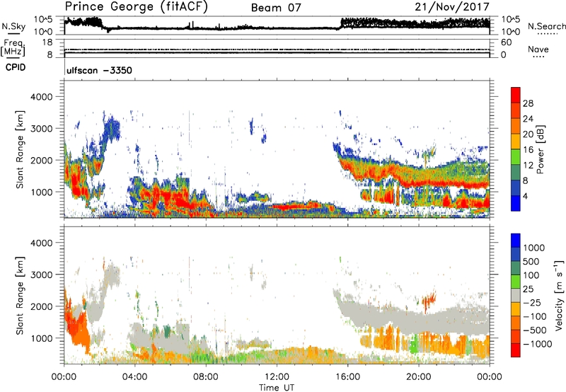Click the '4000' range tick of power panel
566x392 pixels.
click(42, 97)
